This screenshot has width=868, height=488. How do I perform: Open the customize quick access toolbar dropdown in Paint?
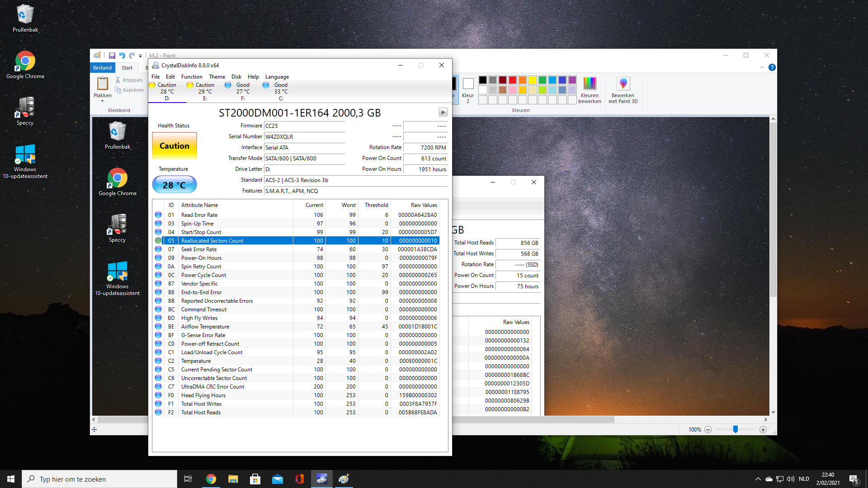pyautogui.click(x=141, y=56)
